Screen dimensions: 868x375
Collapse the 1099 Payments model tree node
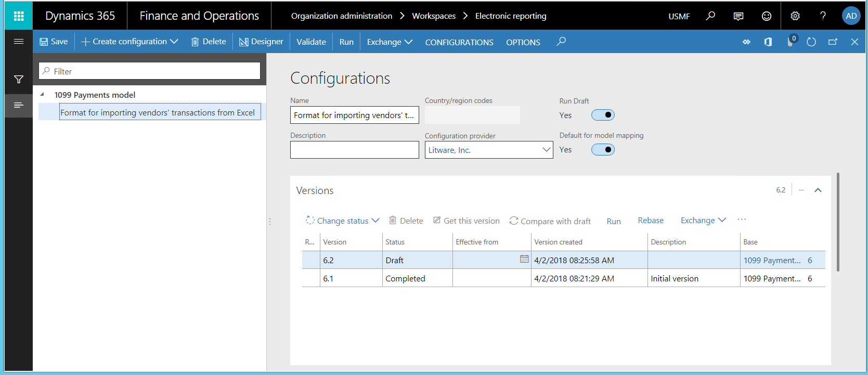[42, 95]
